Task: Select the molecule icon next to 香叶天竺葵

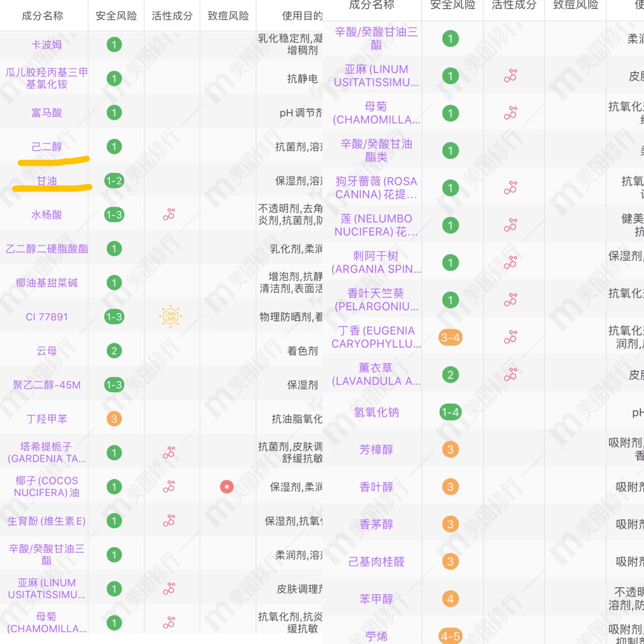Action: coord(511,300)
